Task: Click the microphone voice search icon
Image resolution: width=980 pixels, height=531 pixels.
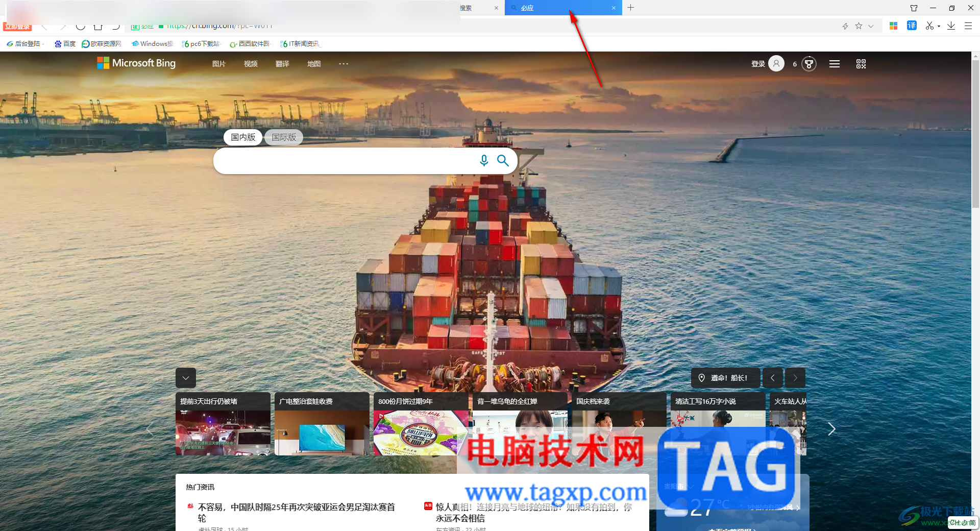Action: point(484,161)
